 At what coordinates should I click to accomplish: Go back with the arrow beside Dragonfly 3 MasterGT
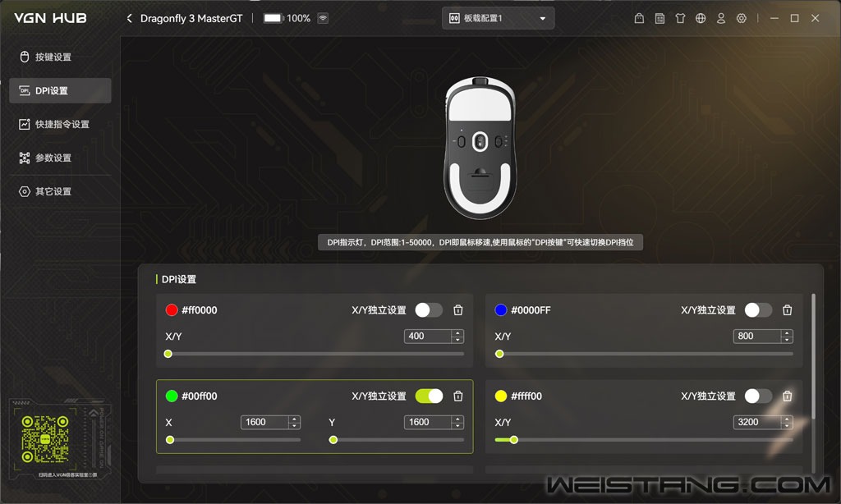pyautogui.click(x=129, y=18)
